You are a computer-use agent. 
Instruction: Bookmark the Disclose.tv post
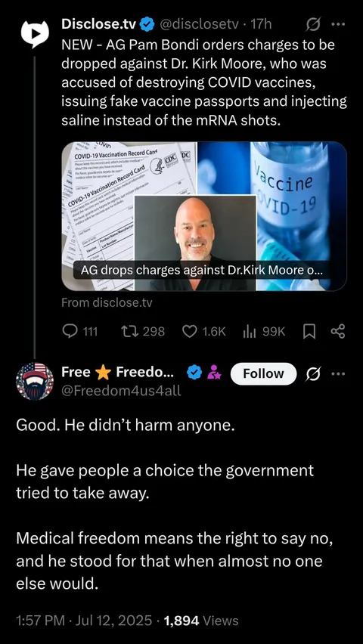point(309,331)
